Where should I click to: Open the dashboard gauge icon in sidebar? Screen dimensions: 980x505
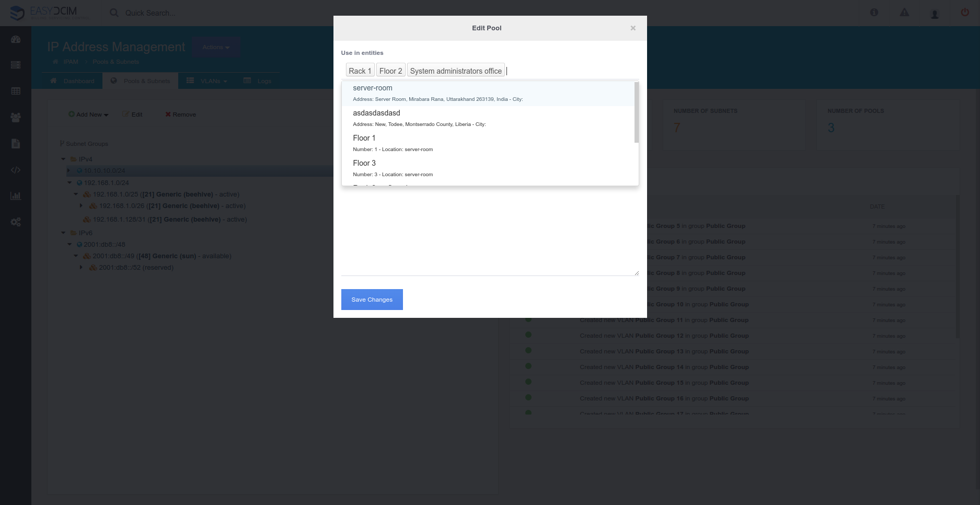16,39
